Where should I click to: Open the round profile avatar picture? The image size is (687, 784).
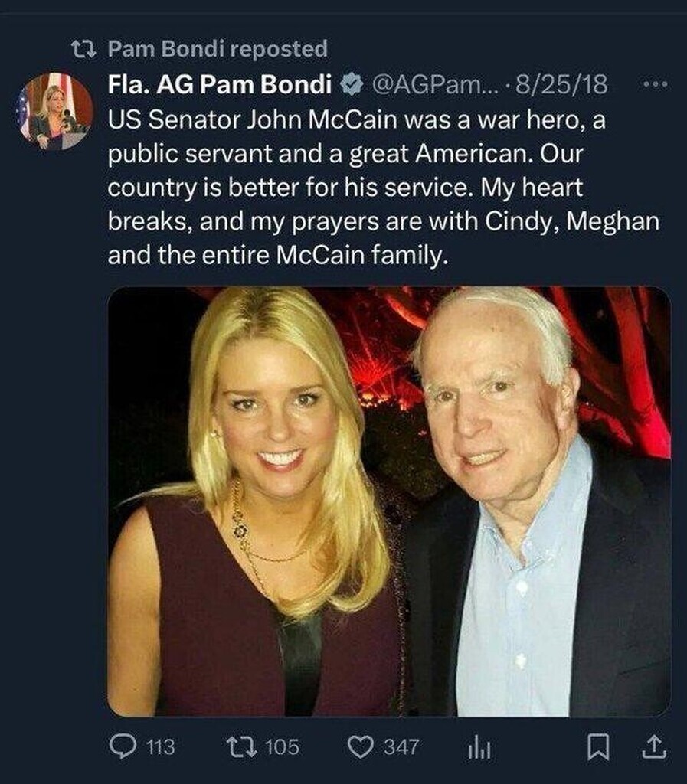pos(54,112)
